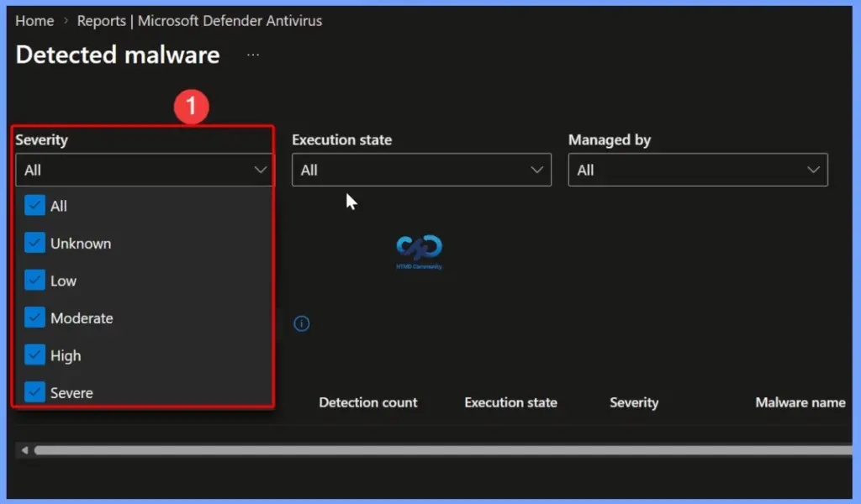Open the ellipsis menu beside Detected malware
Viewport: 861px width, 504px height.
point(252,55)
